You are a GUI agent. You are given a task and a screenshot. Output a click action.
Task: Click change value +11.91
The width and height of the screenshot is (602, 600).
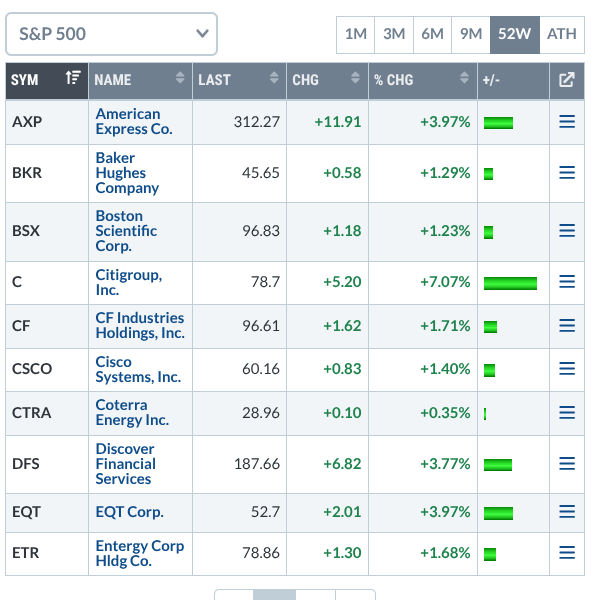pos(338,122)
